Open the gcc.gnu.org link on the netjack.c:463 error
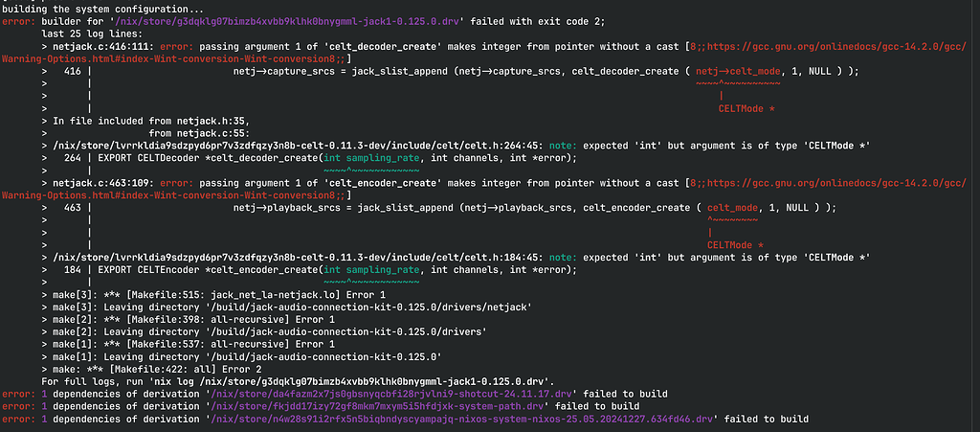980x432 pixels. pos(842,181)
